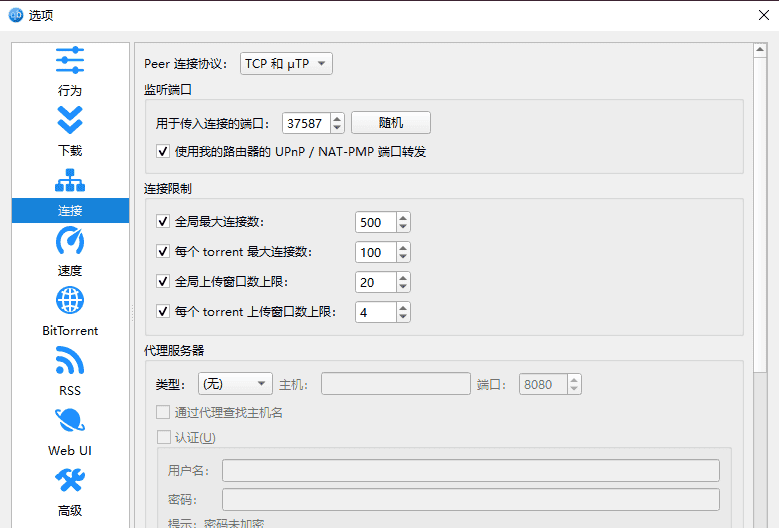Click the 全局最大连接数 field showing 500

pos(376,222)
